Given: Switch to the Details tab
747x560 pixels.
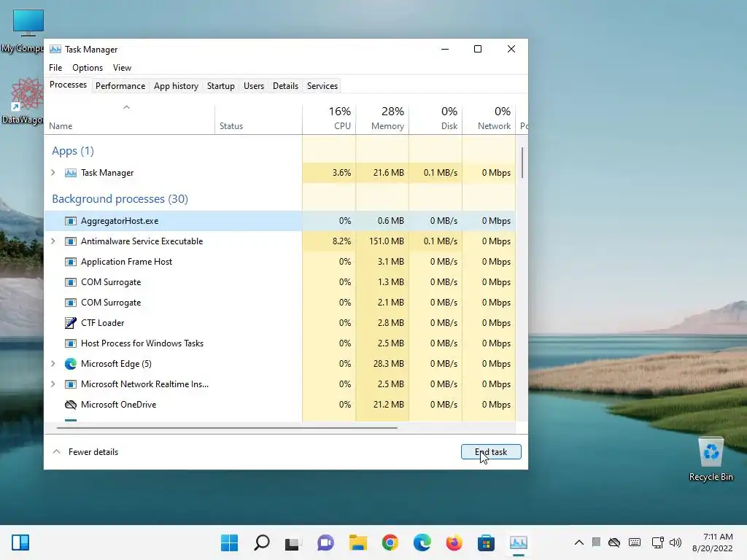Looking at the screenshot, I should tap(285, 86).
